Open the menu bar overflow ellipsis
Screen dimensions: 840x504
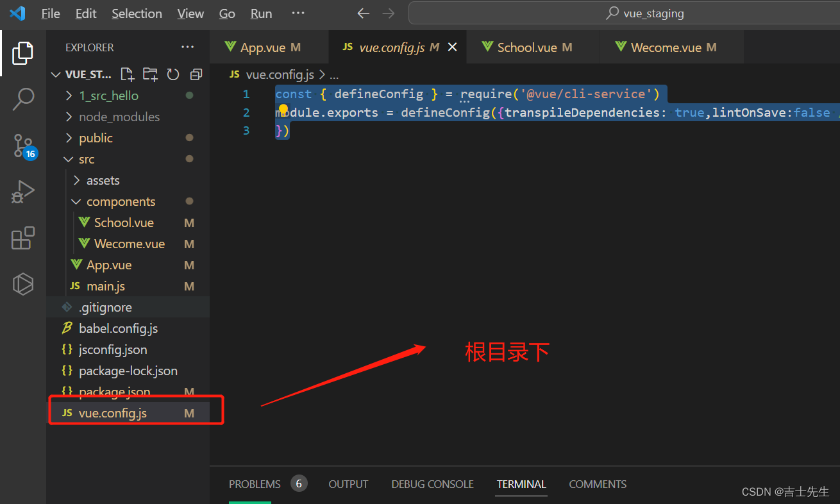[x=298, y=13]
